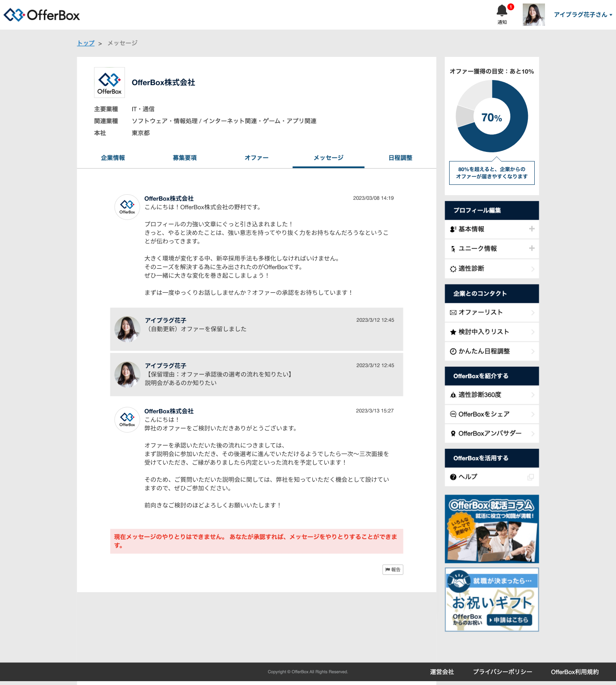Viewport: 616px width, 685px height.
Task: Open OfferBoxアンバサダー chevron arrow
Action: click(x=533, y=433)
